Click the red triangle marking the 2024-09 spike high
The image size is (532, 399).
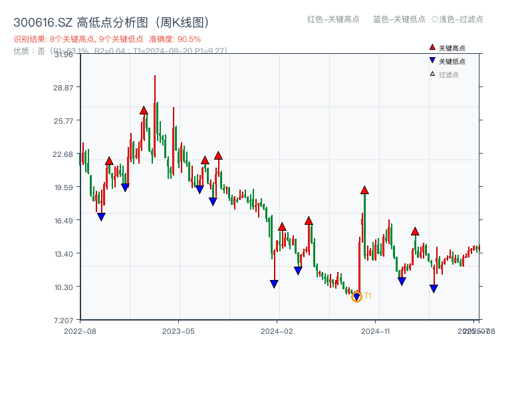click(365, 190)
